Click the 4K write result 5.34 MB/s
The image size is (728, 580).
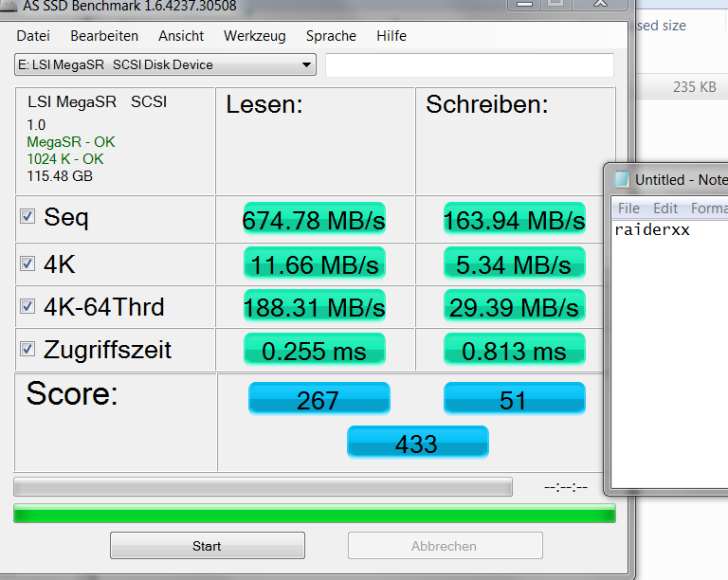[515, 263]
